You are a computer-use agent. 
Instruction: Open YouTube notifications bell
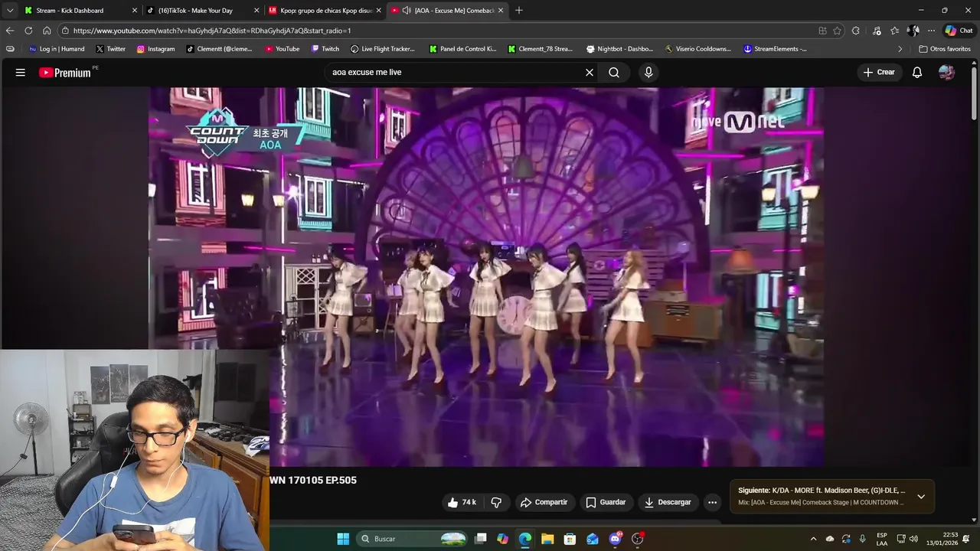[917, 73]
